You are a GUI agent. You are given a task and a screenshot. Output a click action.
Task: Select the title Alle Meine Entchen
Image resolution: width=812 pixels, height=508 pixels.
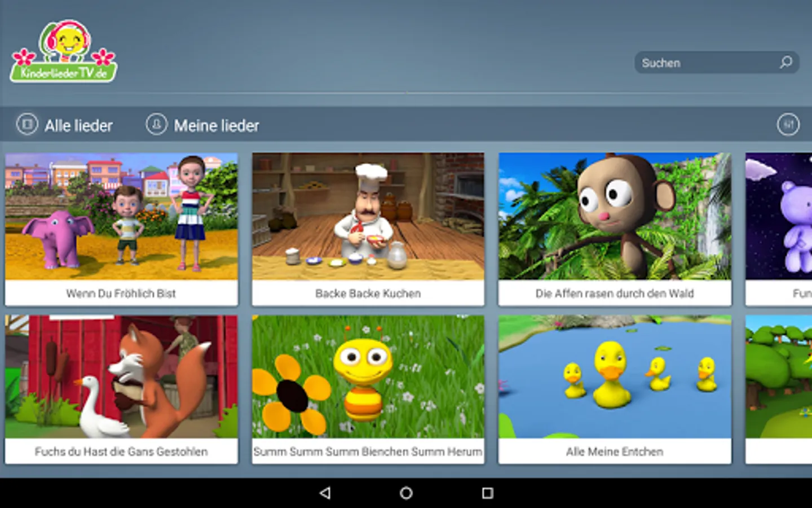click(615, 452)
